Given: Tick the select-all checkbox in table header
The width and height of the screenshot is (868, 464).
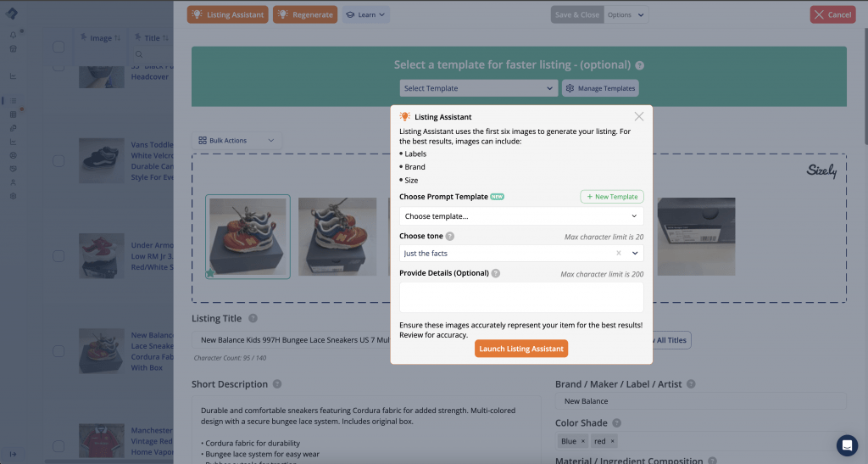Looking at the screenshot, I should [58, 46].
